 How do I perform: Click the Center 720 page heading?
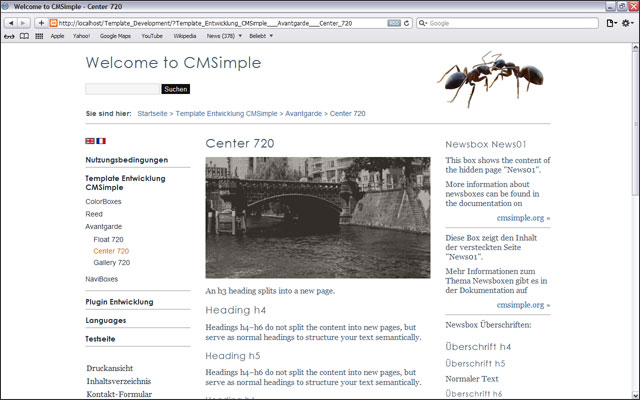[x=240, y=143]
